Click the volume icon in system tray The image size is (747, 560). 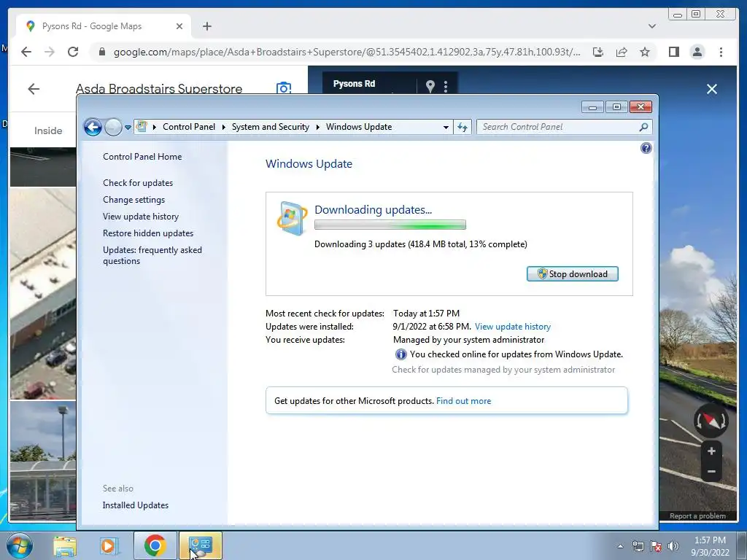tap(673, 547)
